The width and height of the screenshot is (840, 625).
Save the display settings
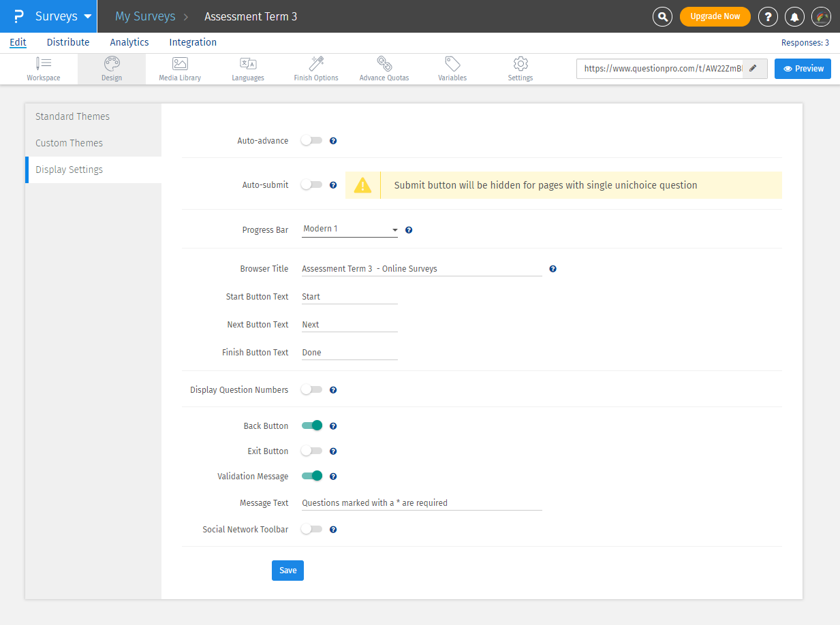pyautogui.click(x=287, y=571)
